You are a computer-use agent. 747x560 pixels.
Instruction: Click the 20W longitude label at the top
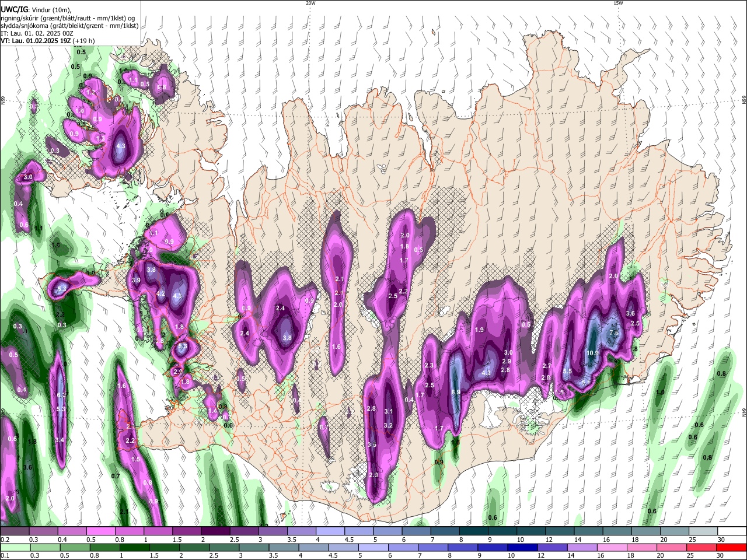point(310,3)
